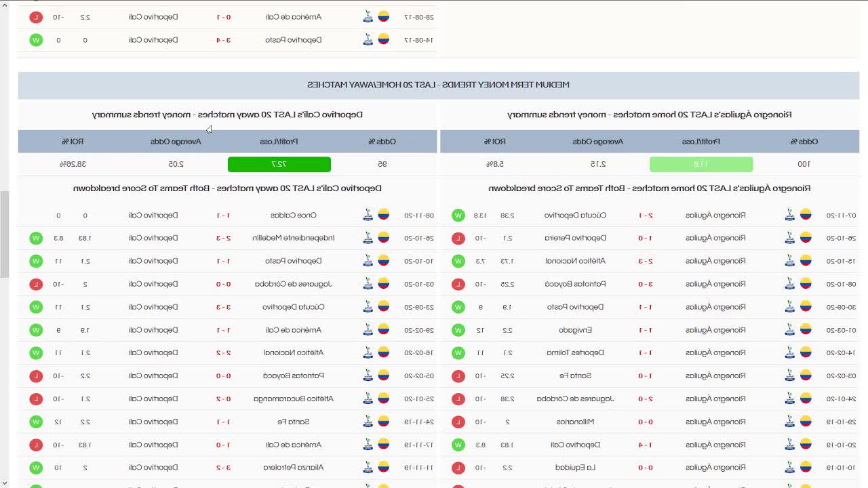Click league trophy icon in 10-10-20 Deportivo Pasto row

368,261
